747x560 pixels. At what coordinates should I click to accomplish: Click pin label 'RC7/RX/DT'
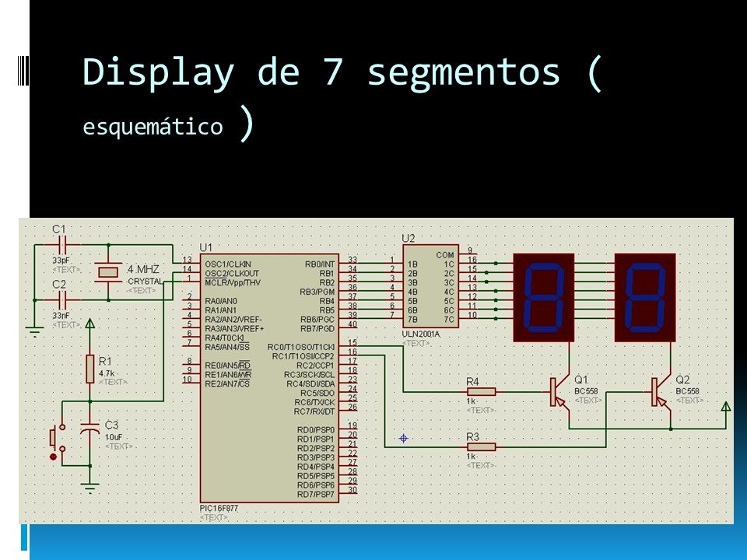click(314, 411)
